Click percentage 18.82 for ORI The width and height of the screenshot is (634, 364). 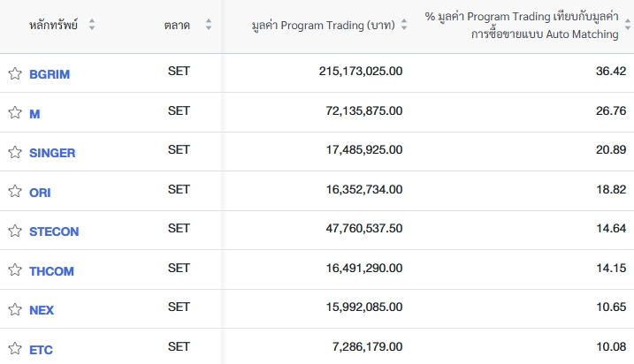point(611,189)
